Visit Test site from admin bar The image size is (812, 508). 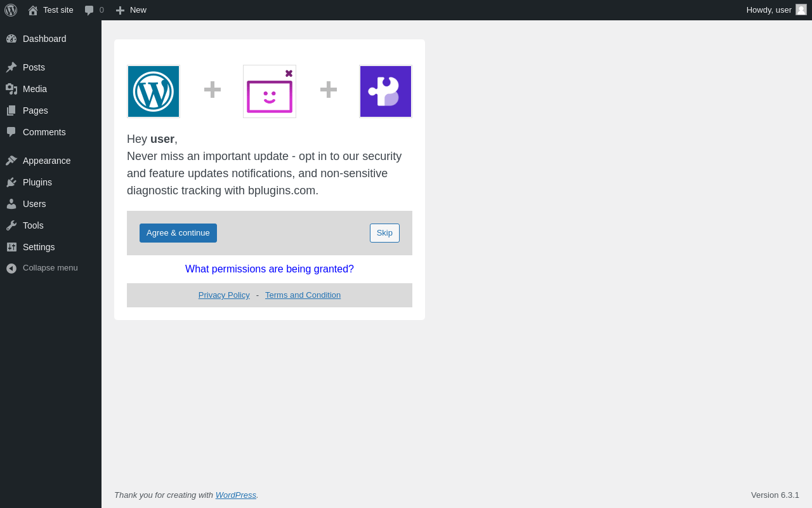[x=51, y=10]
